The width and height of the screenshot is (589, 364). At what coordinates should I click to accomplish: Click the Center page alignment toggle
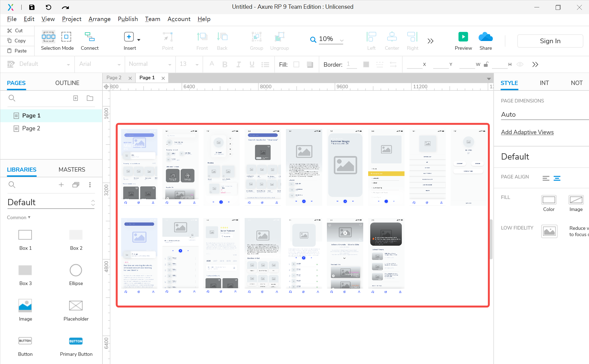click(x=557, y=178)
